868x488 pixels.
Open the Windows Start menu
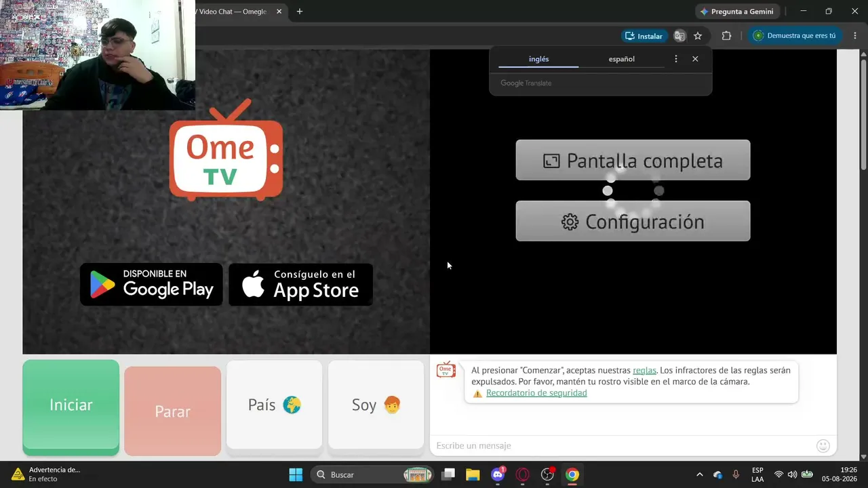point(296,474)
